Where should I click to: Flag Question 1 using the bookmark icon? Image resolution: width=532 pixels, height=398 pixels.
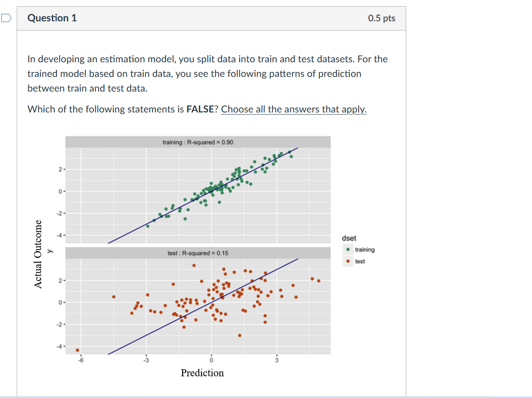pyautogui.click(x=6, y=18)
